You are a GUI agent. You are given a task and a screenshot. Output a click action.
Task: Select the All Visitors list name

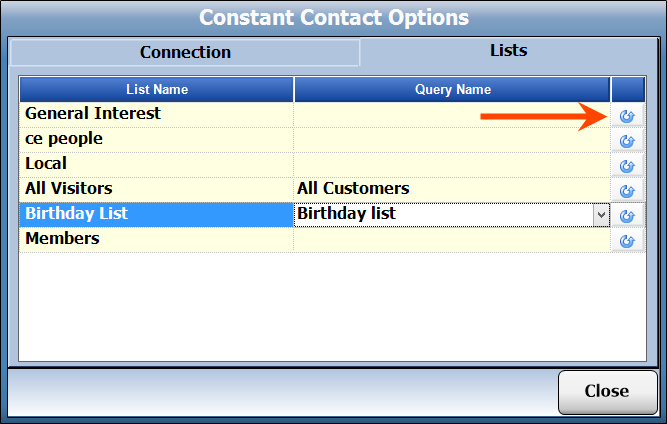pos(69,188)
